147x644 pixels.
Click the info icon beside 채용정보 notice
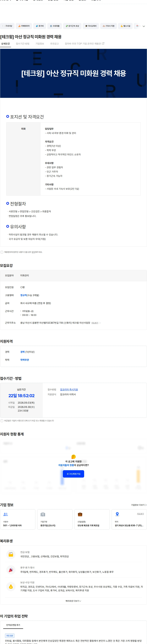(x=2, y=252)
